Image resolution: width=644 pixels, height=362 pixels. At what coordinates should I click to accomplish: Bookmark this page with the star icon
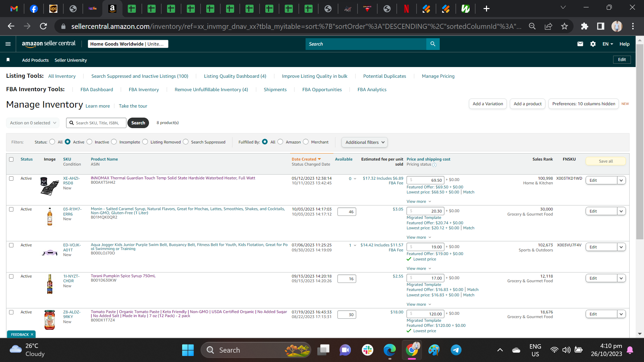tap(565, 26)
